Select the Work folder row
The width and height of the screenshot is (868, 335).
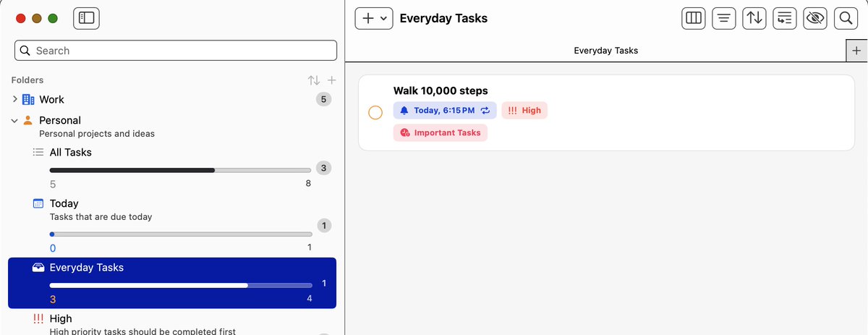tap(172, 99)
